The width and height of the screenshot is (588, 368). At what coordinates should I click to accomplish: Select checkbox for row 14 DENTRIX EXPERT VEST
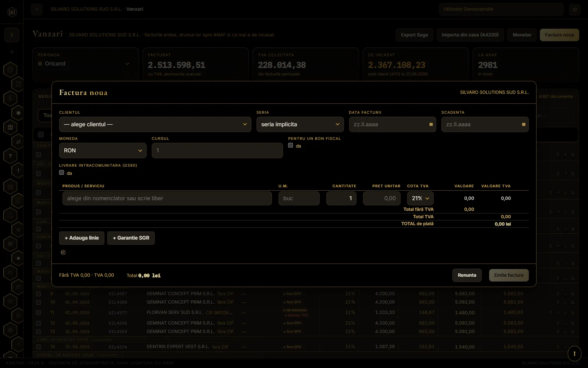pyautogui.click(x=39, y=347)
